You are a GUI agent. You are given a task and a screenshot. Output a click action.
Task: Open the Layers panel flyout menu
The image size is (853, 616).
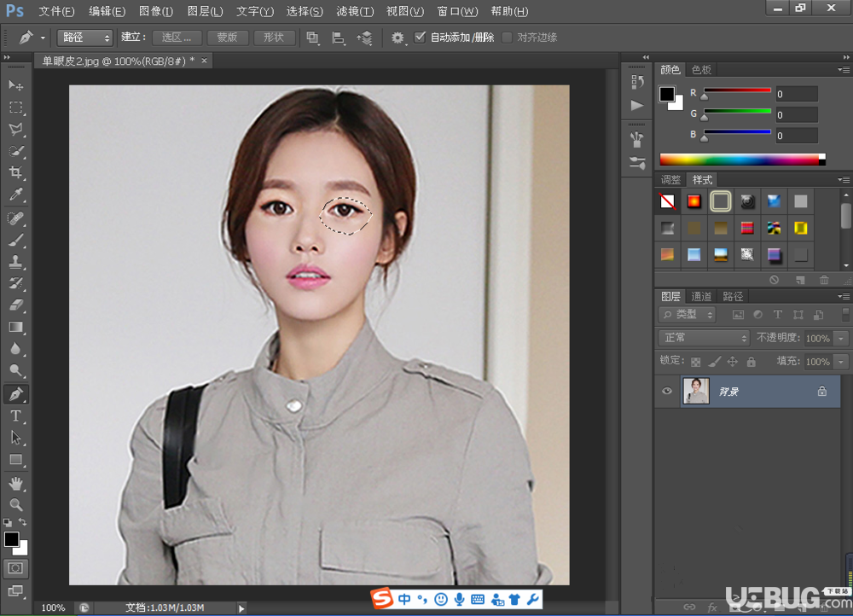[844, 297]
